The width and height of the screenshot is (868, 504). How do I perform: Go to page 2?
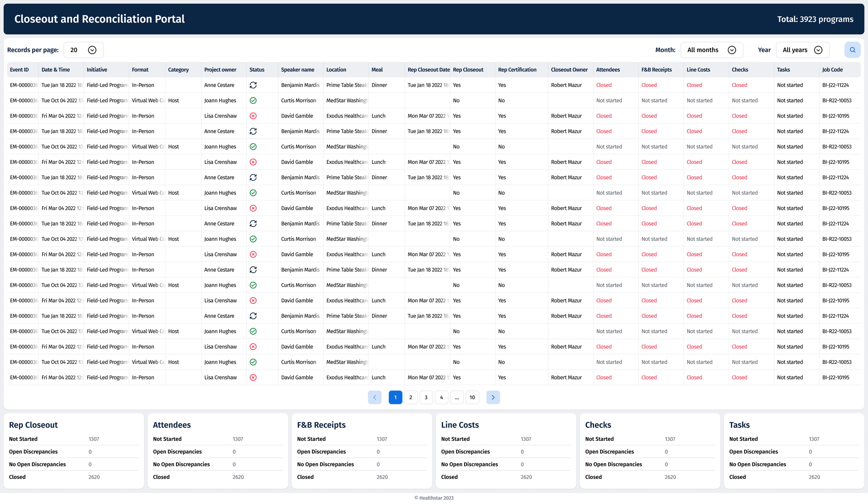click(x=411, y=398)
